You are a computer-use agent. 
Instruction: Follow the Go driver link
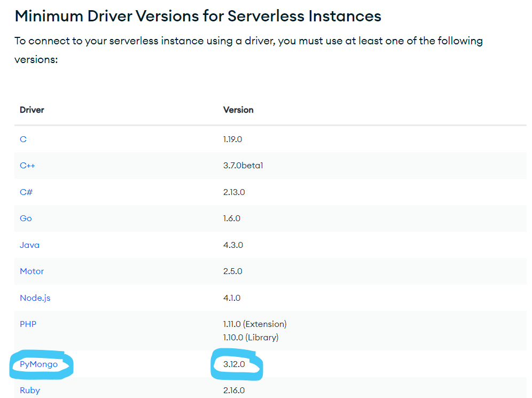coord(26,218)
